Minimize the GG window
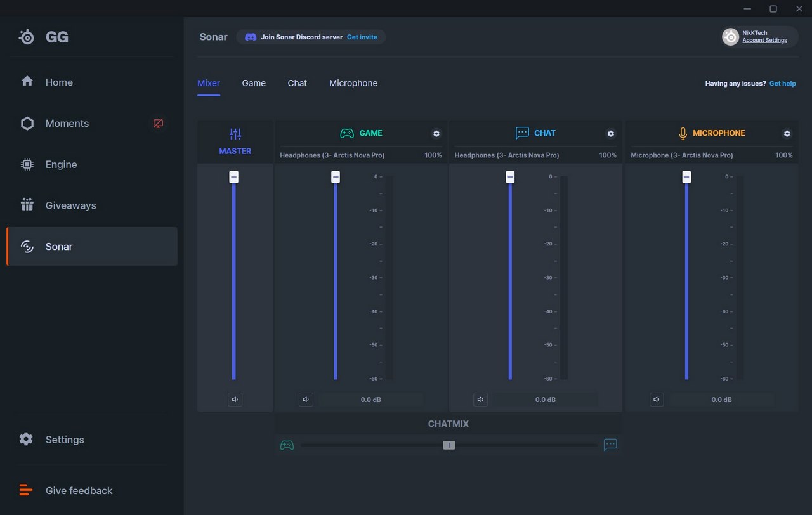812x515 pixels. pyautogui.click(x=747, y=9)
